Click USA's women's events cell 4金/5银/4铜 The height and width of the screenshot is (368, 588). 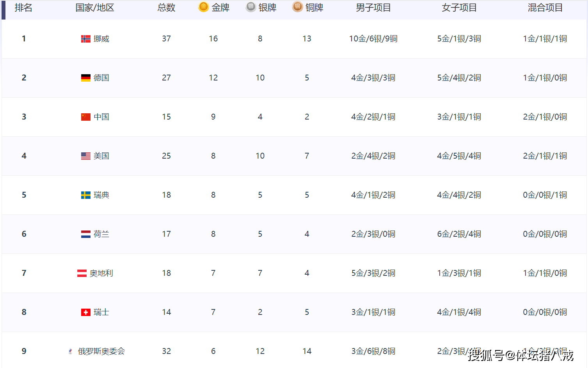click(x=459, y=156)
